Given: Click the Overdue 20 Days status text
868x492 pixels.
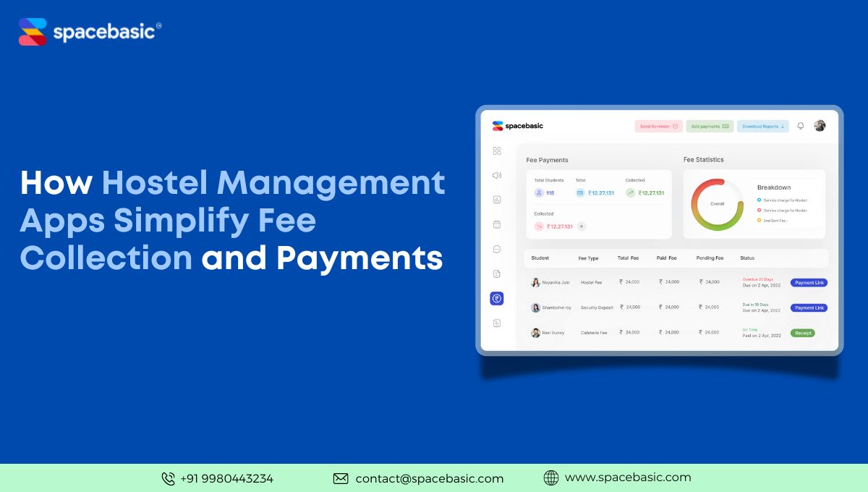Looking at the screenshot, I should click(x=757, y=279).
